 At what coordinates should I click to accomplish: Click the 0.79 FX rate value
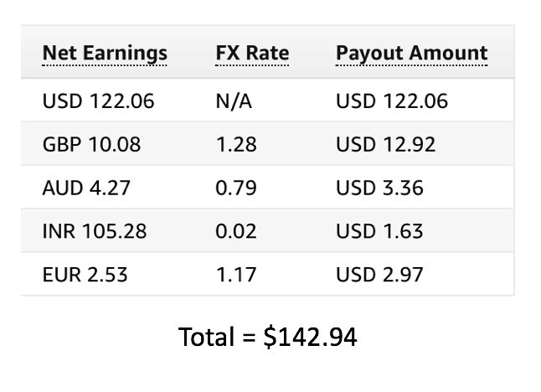coord(236,188)
